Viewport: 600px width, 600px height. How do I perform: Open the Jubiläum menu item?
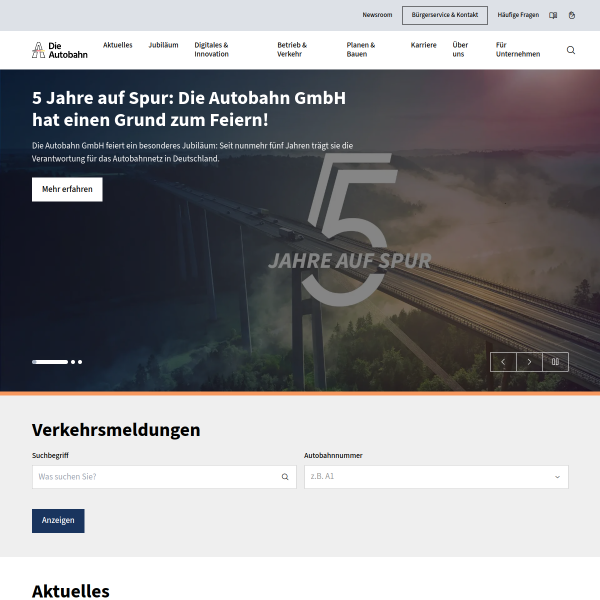click(x=163, y=45)
